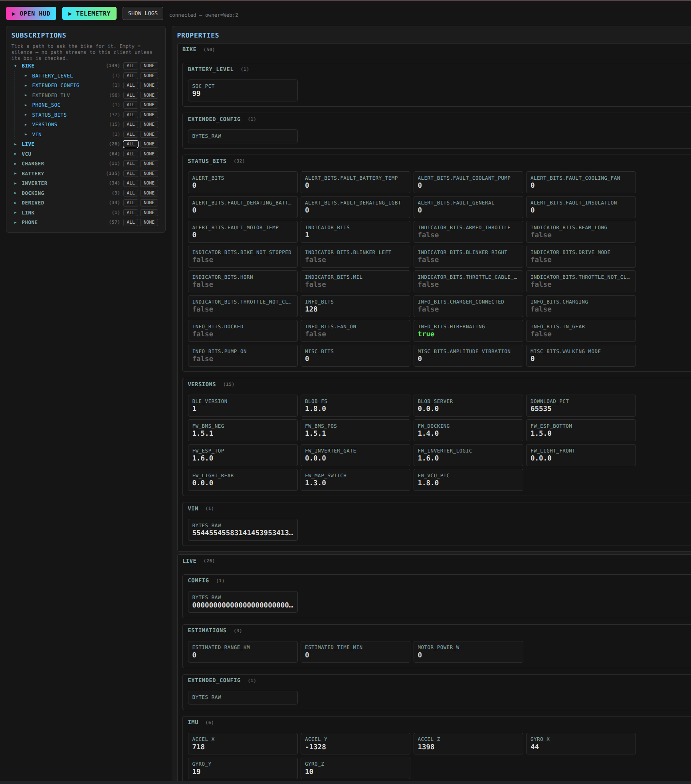Subscribe ALL for EXTENDED_TLV row
Image resolution: width=691 pixels, height=784 pixels.
click(131, 95)
